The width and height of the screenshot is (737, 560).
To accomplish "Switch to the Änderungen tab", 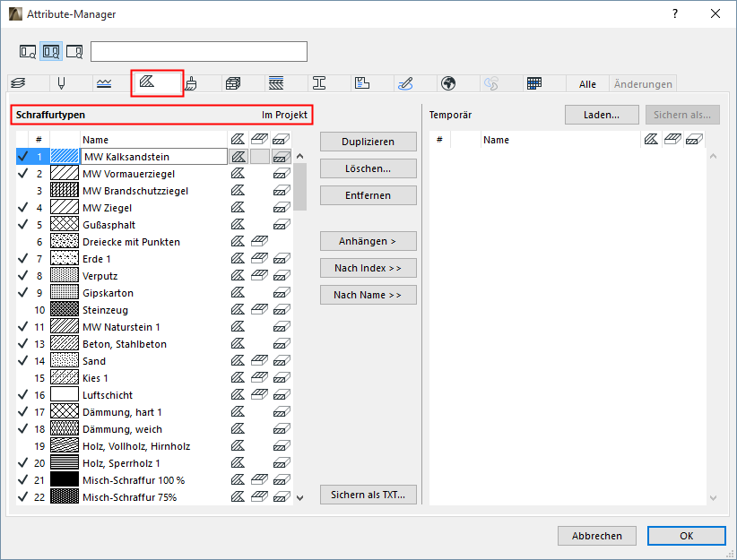I will [x=643, y=84].
